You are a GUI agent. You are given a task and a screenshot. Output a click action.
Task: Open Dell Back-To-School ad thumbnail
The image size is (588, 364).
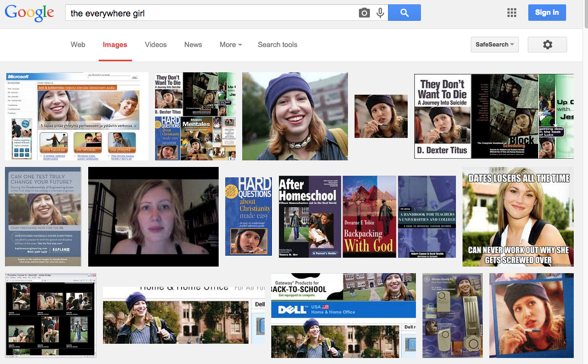click(344, 315)
